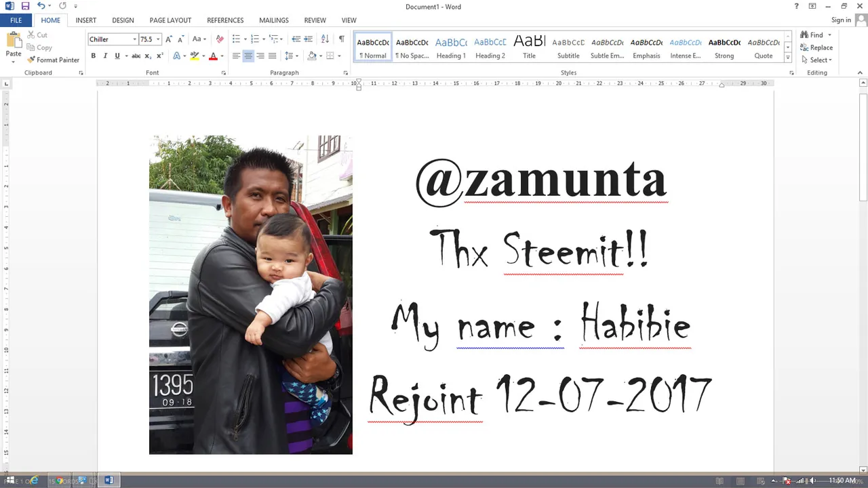Switch to the REVIEW tab
This screenshot has width=868, height=488.
pyautogui.click(x=315, y=20)
